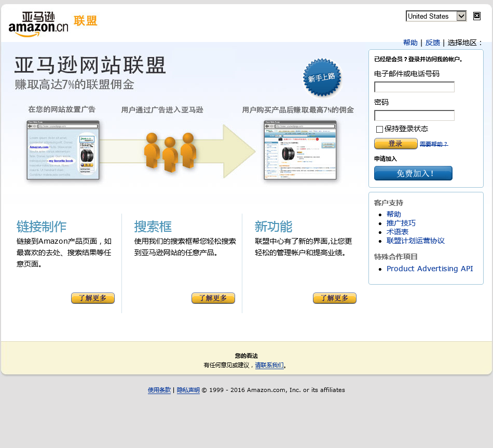The height and width of the screenshot is (448, 493).
Task: Click the website ad placement illustration
Action: (63, 150)
